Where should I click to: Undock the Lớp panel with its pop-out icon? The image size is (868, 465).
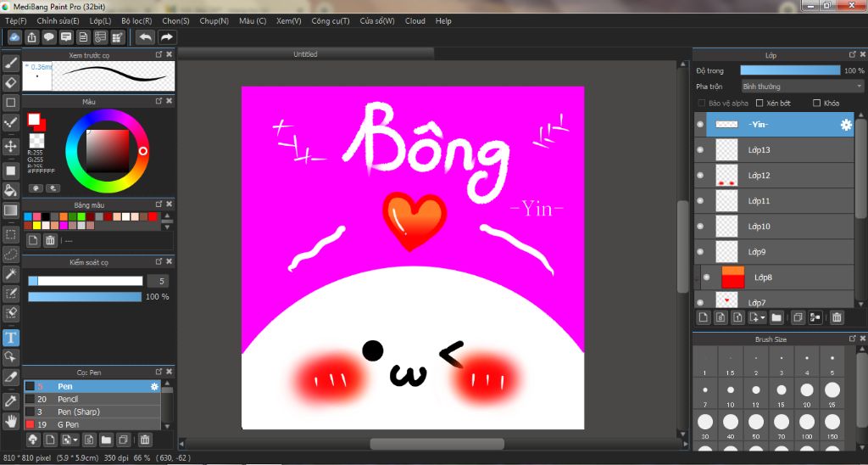pyautogui.click(x=853, y=54)
